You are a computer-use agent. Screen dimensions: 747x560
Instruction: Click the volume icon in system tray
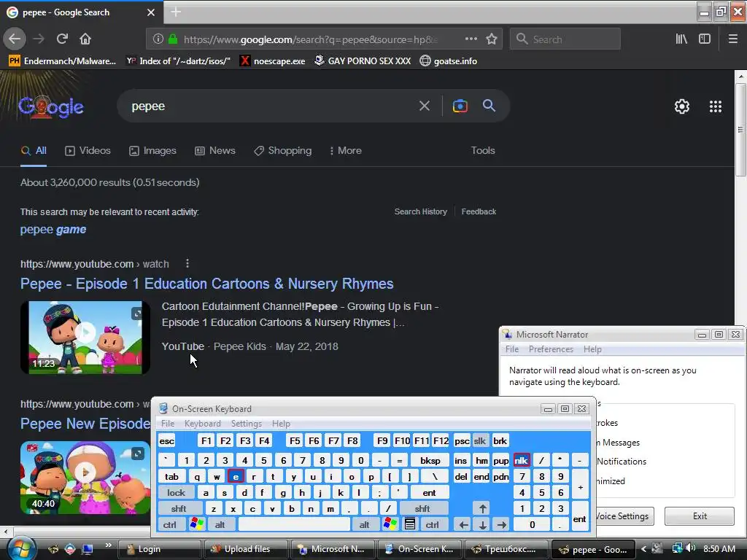690,548
